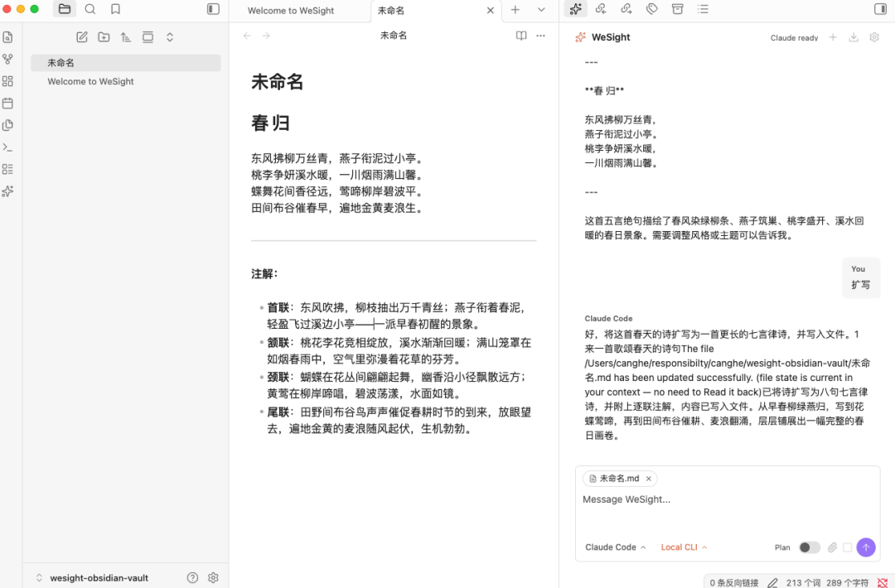Click the 春归 heading in note
The width and height of the screenshot is (895, 588).
point(270,123)
